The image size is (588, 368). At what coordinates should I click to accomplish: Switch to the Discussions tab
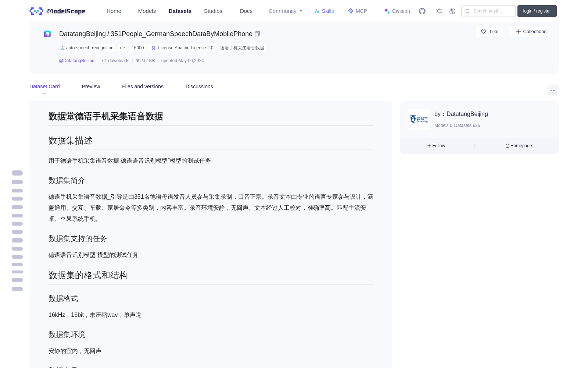(199, 86)
